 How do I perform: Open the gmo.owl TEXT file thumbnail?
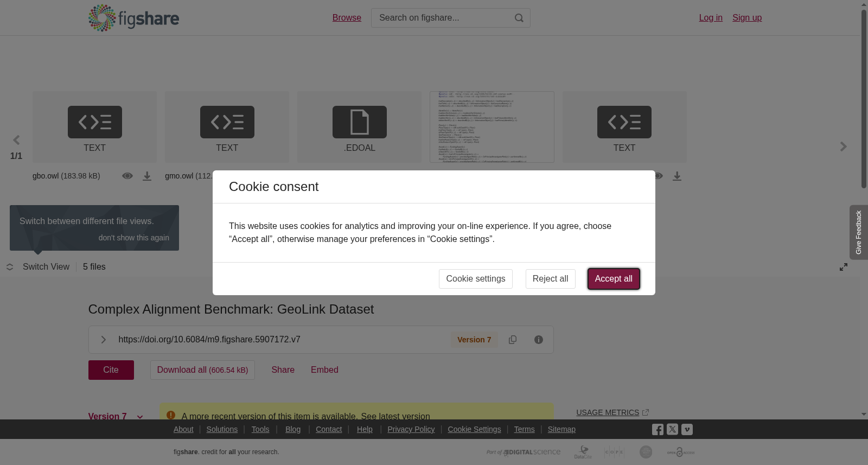click(x=227, y=127)
